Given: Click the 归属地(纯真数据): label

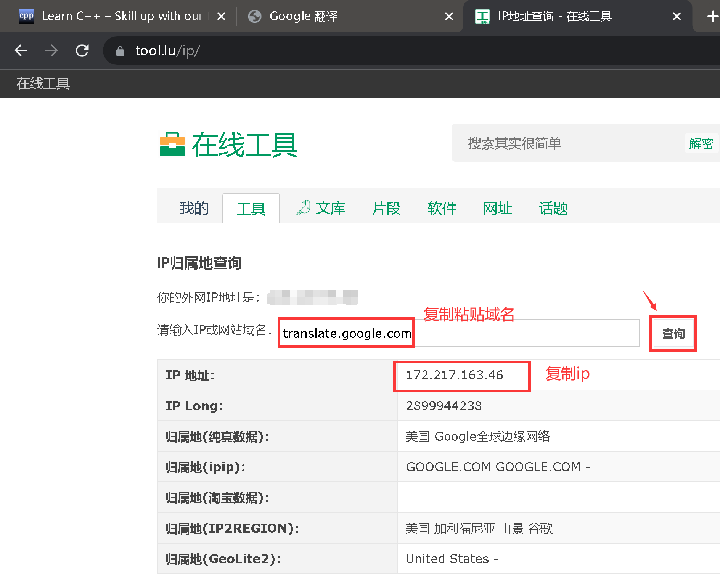Looking at the screenshot, I should pyautogui.click(x=217, y=437).
